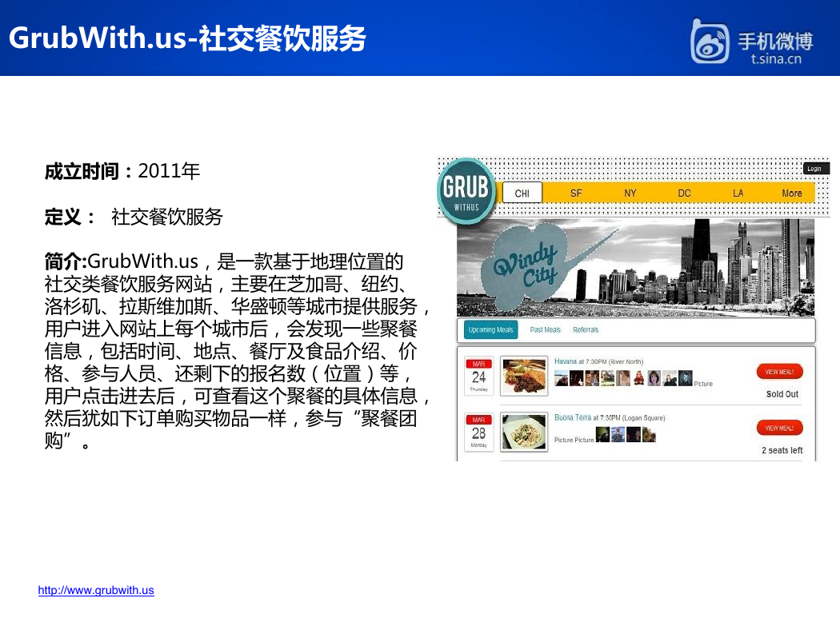Click the "2 seats left" status text
The height and width of the screenshot is (630, 840).
[x=782, y=450]
